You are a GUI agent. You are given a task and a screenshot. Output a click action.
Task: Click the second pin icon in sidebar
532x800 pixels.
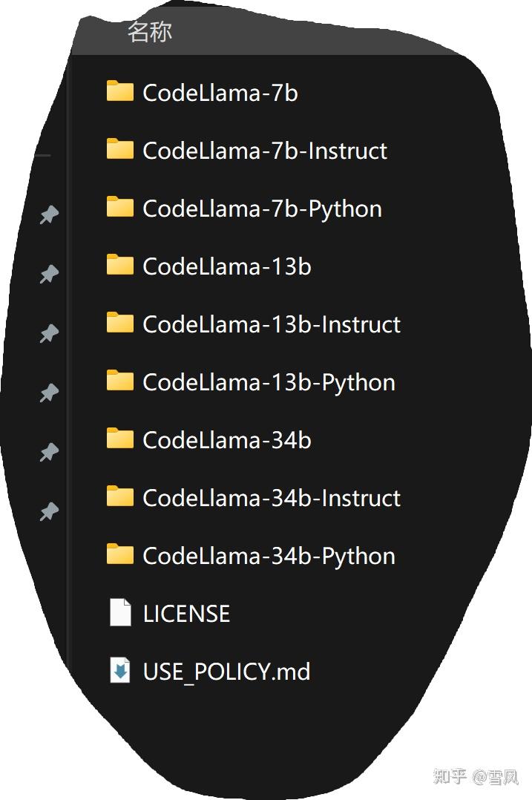coord(49,273)
